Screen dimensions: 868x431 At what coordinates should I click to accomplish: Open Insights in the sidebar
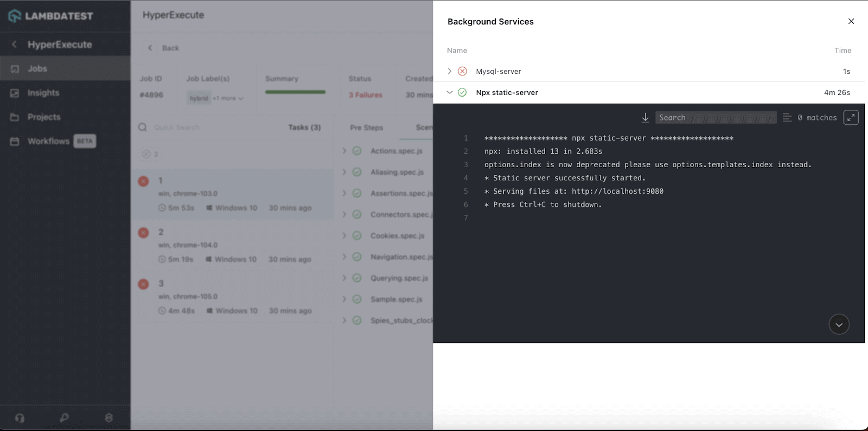(43, 93)
